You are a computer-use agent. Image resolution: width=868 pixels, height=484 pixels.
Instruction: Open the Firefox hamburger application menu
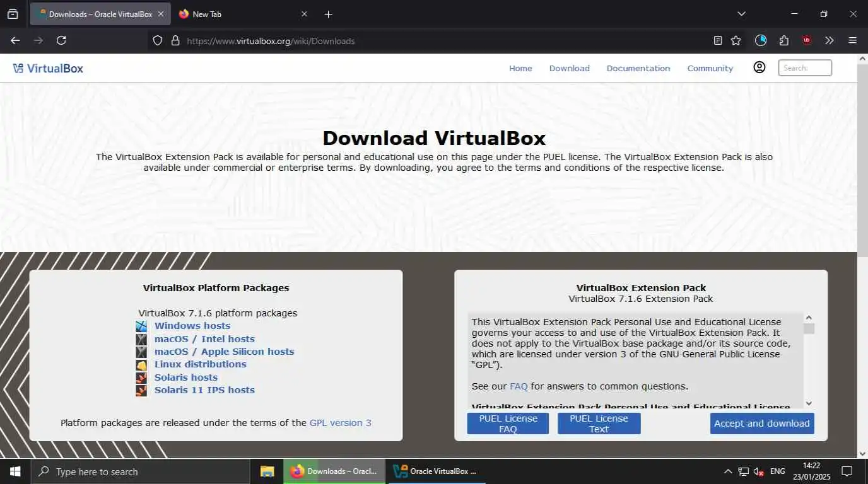tap(853, 40)
